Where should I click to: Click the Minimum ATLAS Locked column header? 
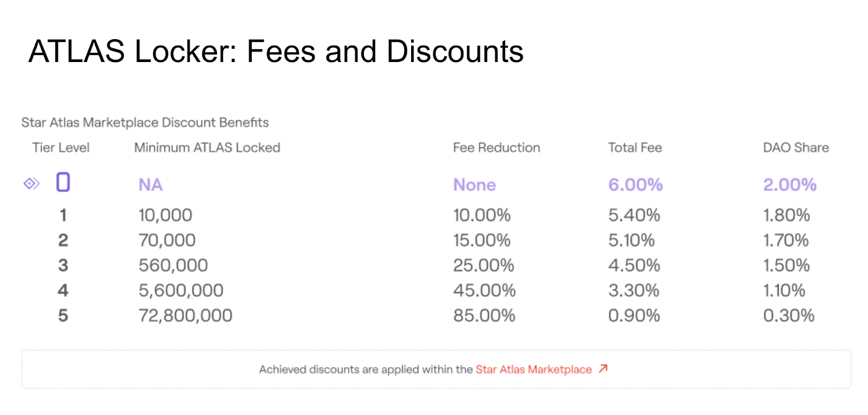point(207,148)
